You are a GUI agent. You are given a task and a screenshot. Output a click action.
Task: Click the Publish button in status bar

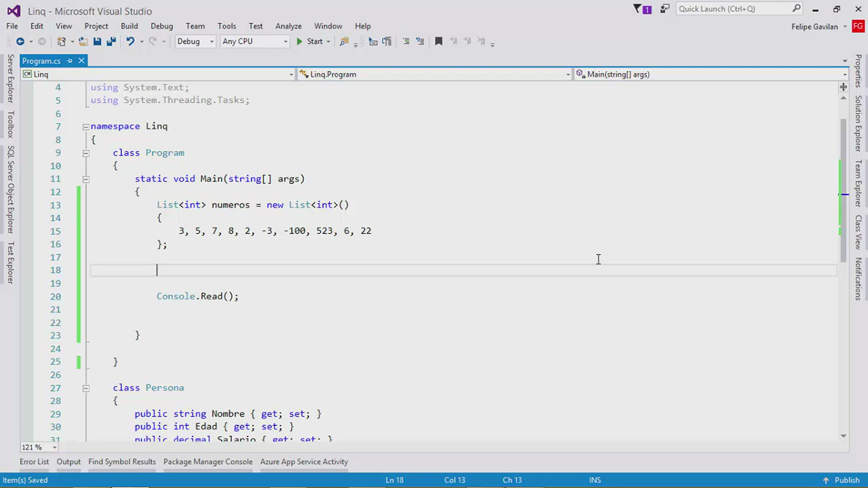point(841,480)
